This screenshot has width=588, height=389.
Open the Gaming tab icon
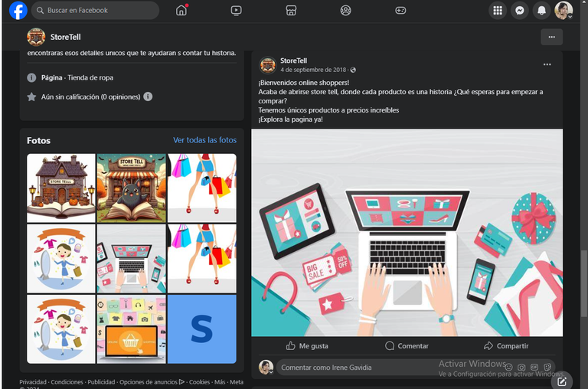400,10
